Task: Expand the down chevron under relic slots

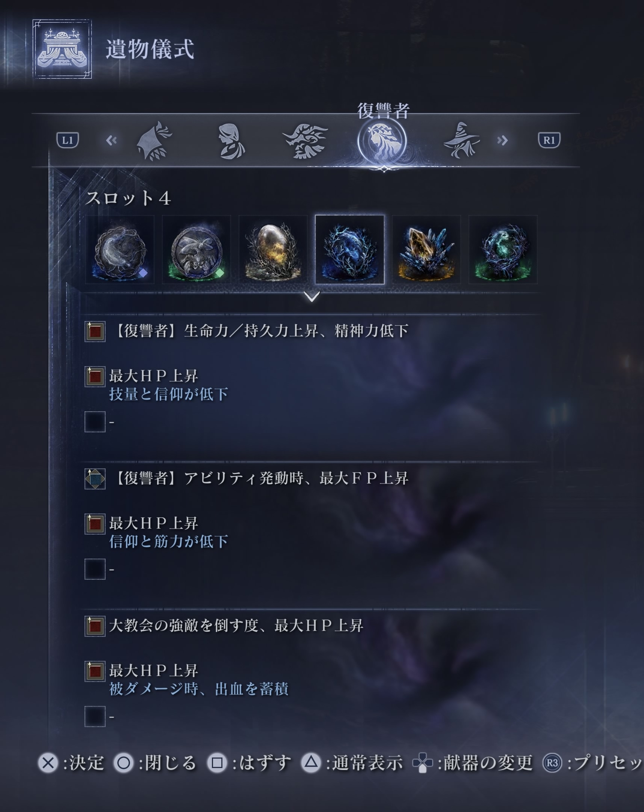Action: (x=311, y=296)
